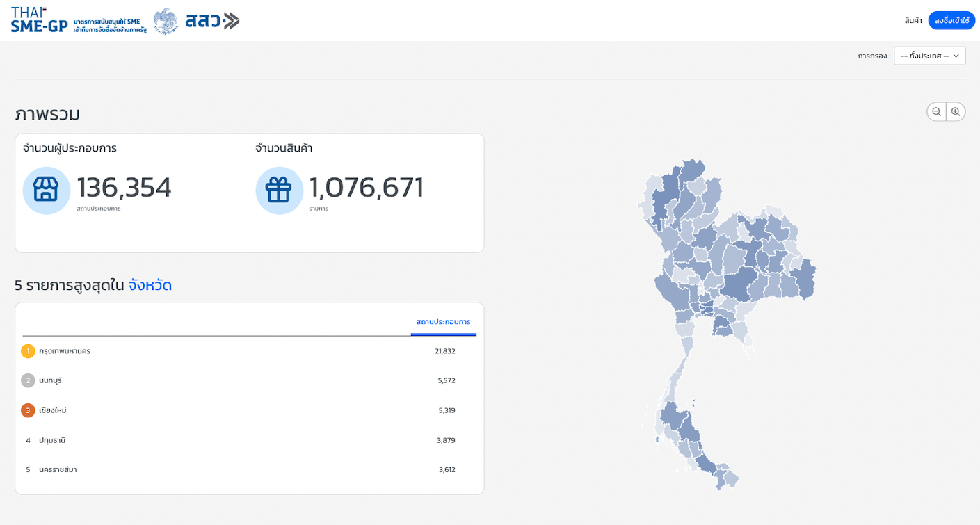The image size is (980, 525).
Task: Click the สสว emblem logo in the header
Action: coord(166,20)
